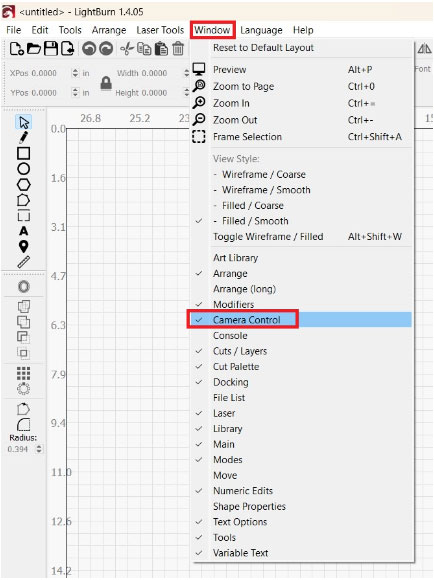Select the Measure ruler tool
Image resolution: width=434 pixels, height=580 pixels.
point(24,262)
